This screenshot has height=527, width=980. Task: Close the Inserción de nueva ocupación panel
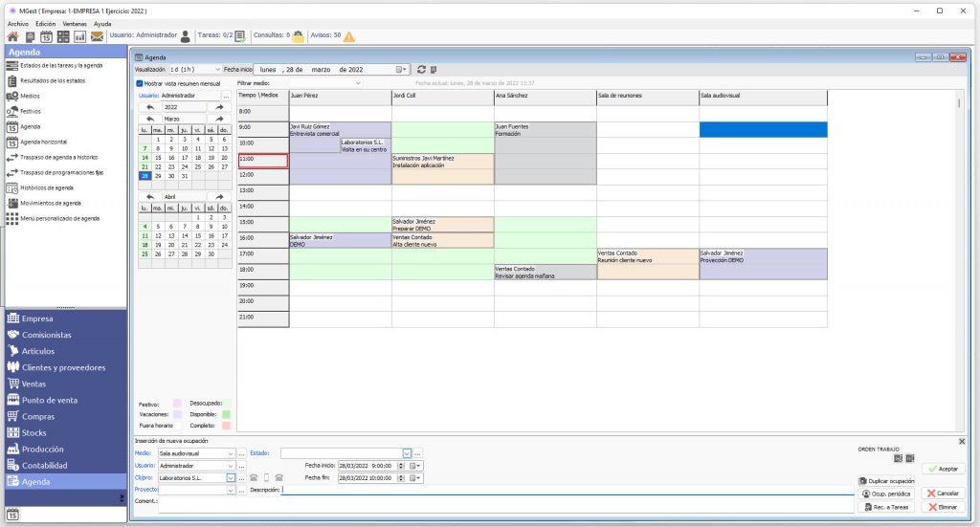pyautogui.click(x=962, y=442)
